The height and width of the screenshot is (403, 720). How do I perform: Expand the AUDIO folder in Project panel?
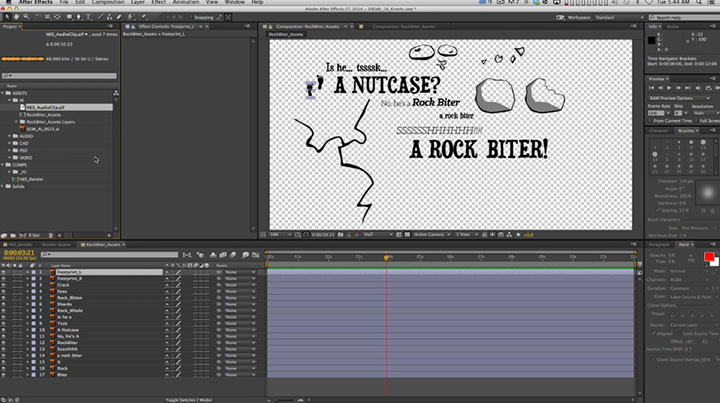click(x=10, y=136)
